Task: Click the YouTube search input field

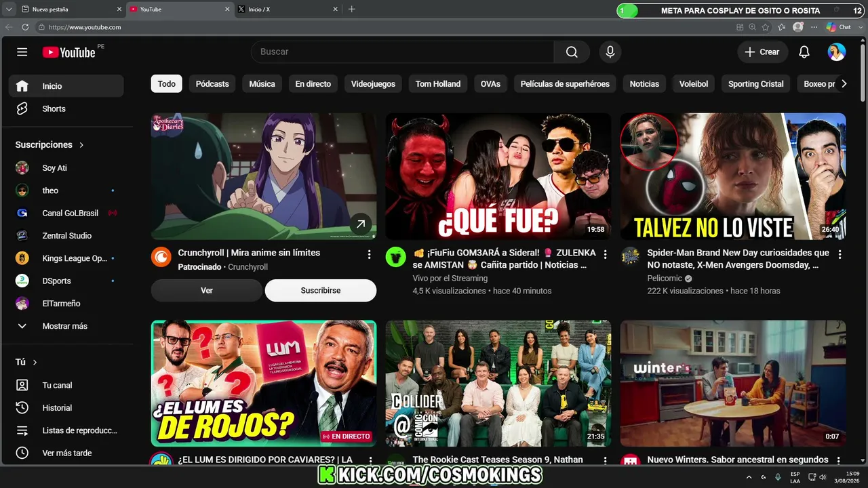Action: point(403,52)
